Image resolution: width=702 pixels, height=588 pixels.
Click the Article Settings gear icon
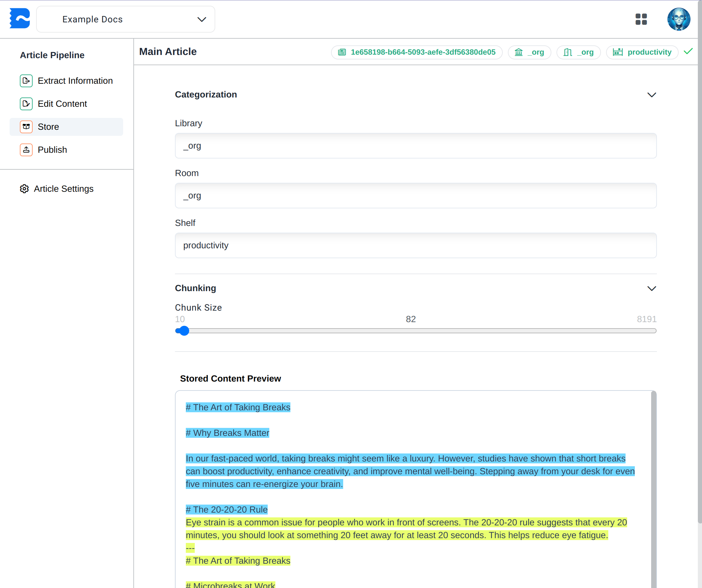click(x=24, y=189)
